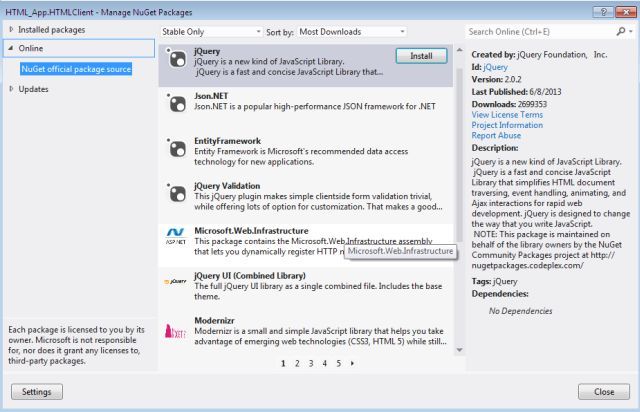The width and height of the screenshot is (640, 412).
Task: Focus the Search Online field
Action: (541, 31)
